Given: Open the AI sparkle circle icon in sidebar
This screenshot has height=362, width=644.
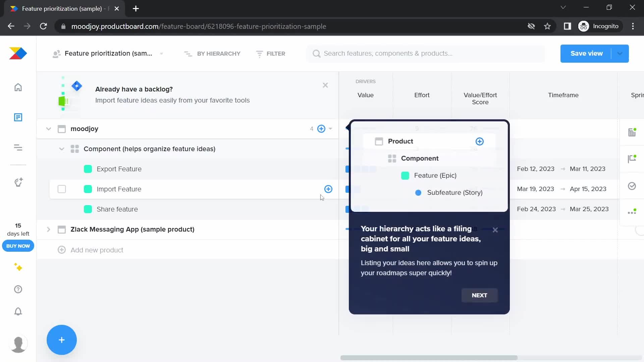Looking at the screenshot, I should (x=18, y=182).
